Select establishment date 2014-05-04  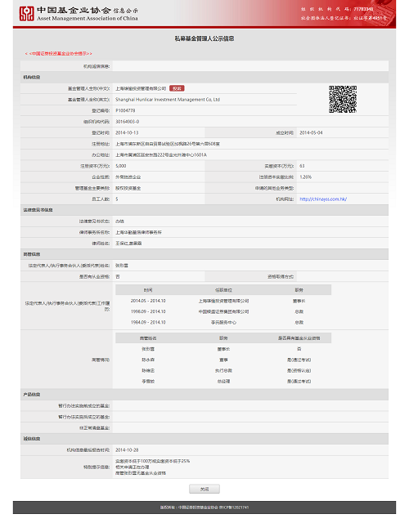[x=311, y=132]
